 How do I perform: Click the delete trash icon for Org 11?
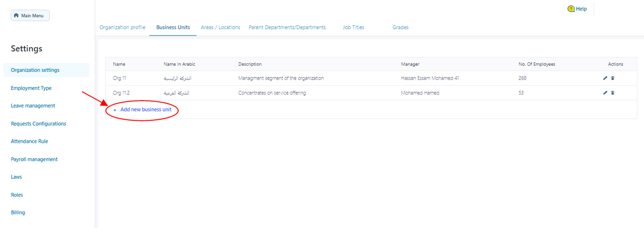tap(612, 78)
